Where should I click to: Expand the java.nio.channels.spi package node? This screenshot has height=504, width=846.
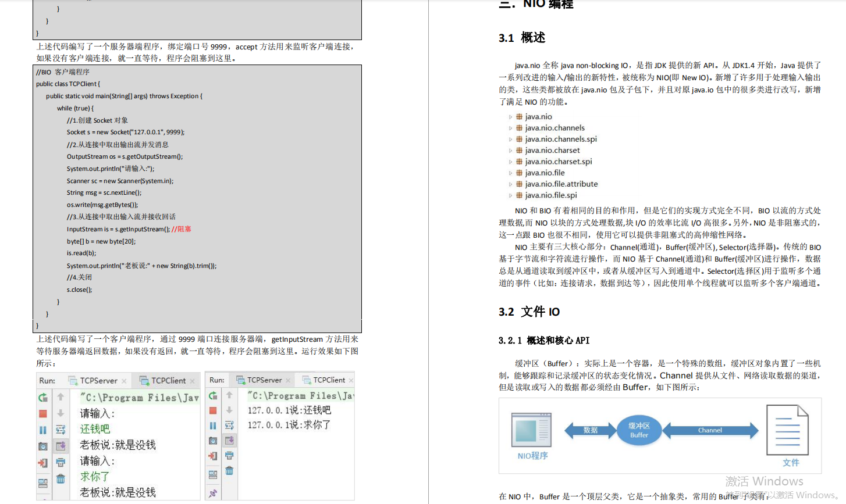511,140
